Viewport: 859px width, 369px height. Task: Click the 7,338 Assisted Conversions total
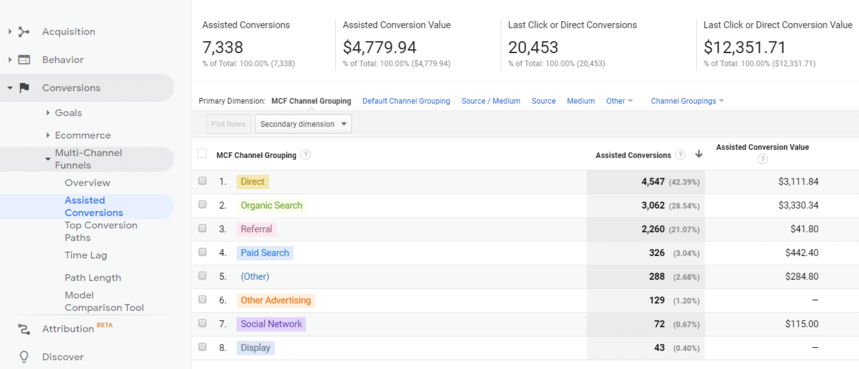(x=222, y=48)
